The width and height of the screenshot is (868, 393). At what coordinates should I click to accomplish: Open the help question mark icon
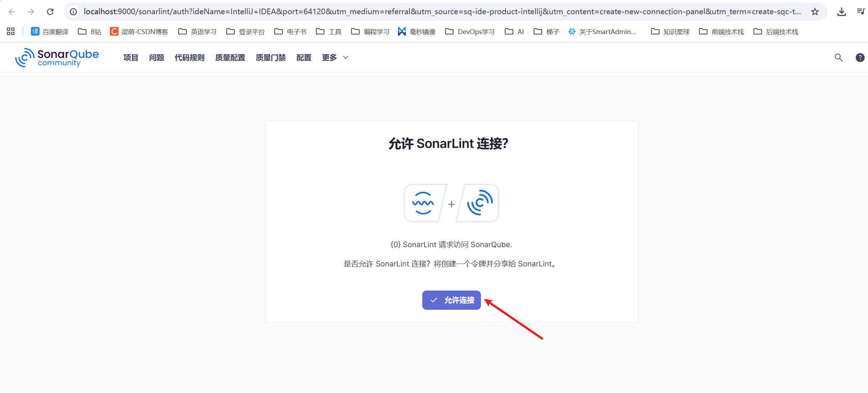[860, 58]
